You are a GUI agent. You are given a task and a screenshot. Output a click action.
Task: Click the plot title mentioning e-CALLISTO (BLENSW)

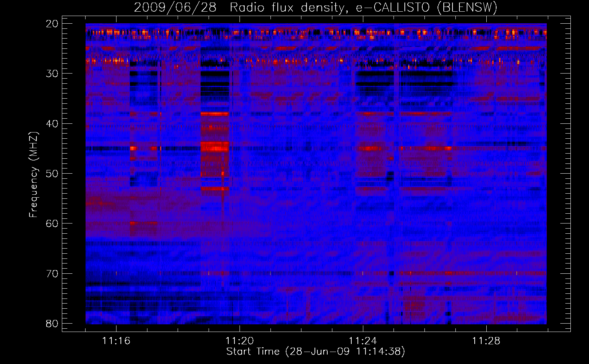(316, 8)
